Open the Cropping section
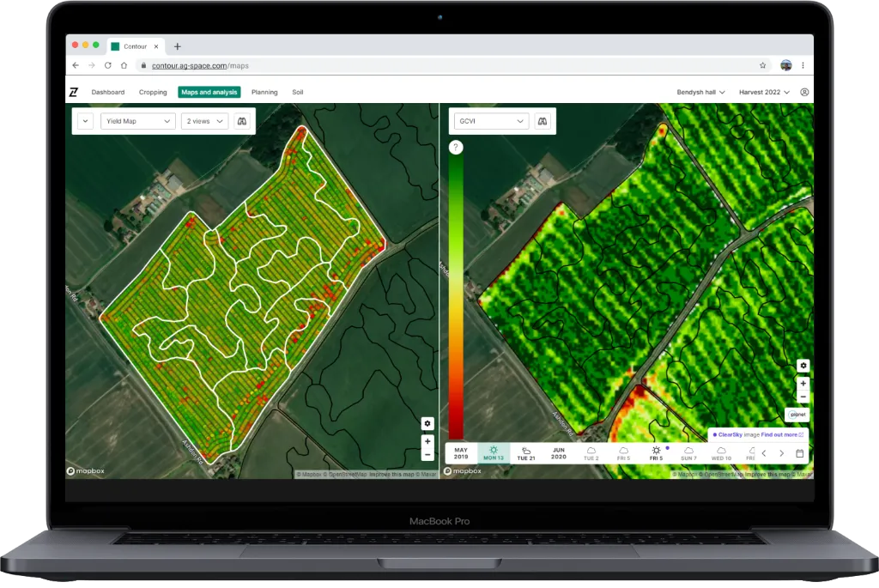Viewport: 879px width, 588px height. pos(153,92)
